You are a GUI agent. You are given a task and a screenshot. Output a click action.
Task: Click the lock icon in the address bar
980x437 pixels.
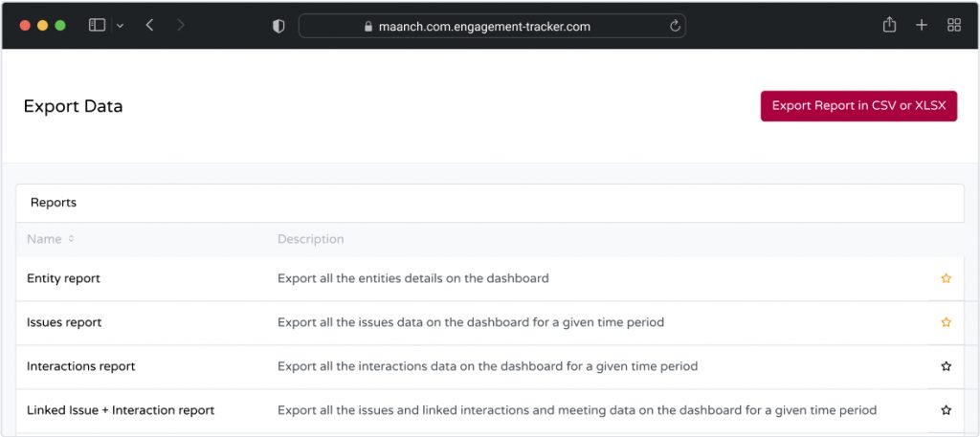point(368,26)
